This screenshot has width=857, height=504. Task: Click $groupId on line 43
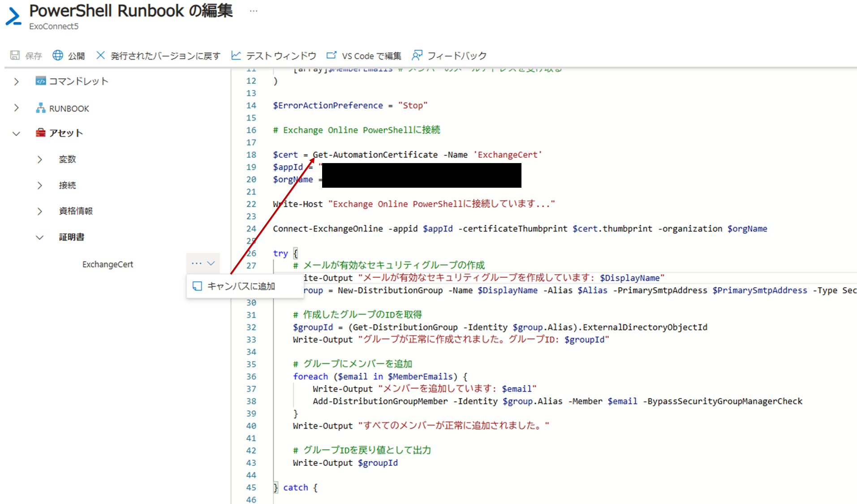tap(378, 463)
